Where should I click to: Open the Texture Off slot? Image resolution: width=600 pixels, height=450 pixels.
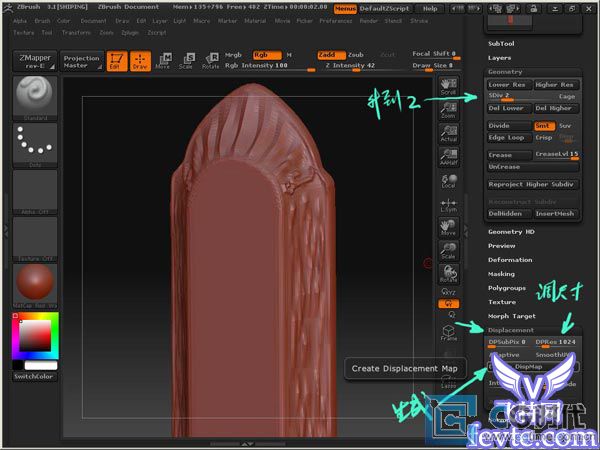[35, 239]
